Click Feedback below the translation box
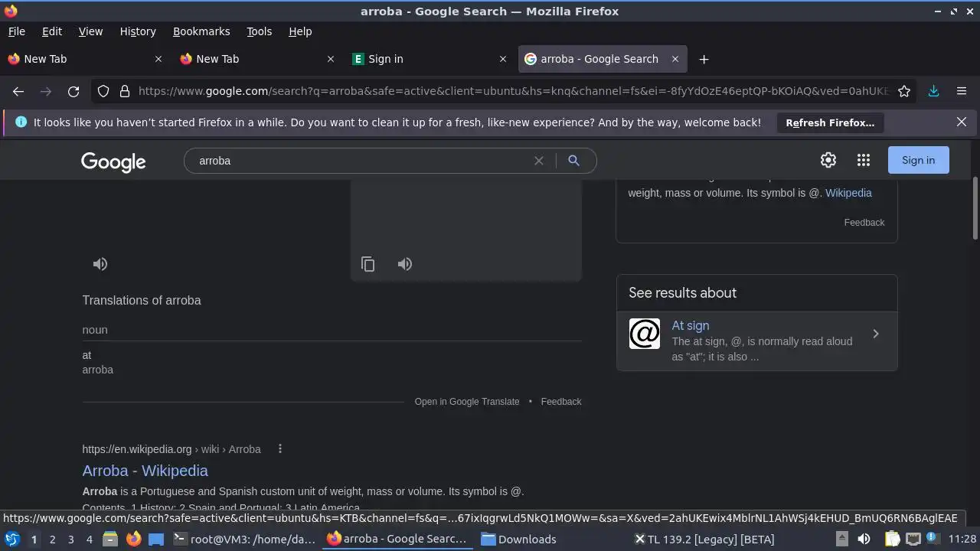The height and width of the screenshot is (551, 980). [x=561, y=402]
